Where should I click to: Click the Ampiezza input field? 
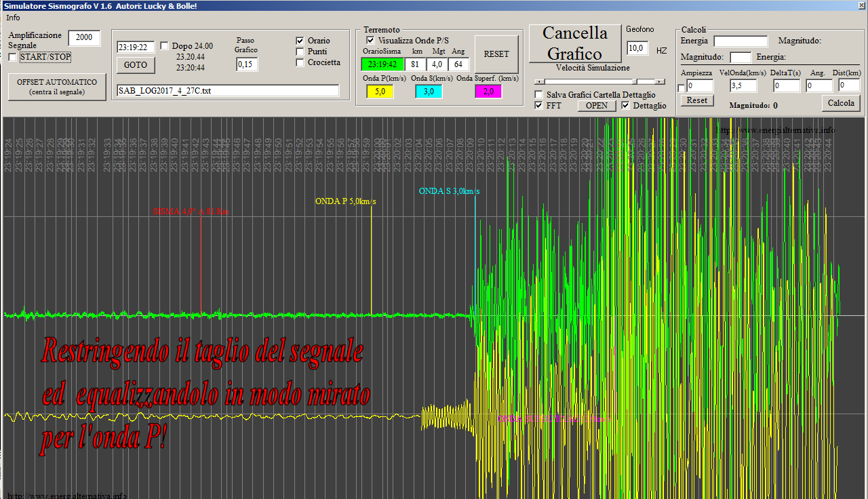click(700, 86)
